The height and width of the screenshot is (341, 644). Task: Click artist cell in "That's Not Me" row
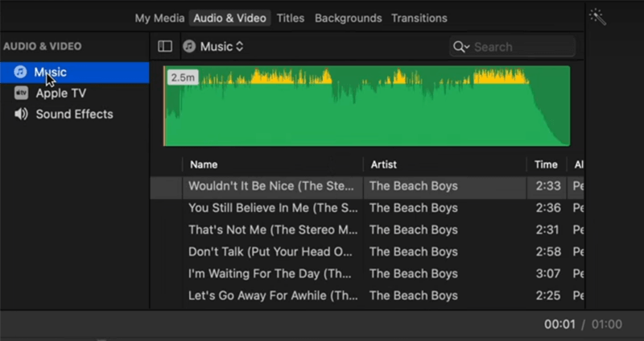[x=413, y=230]
